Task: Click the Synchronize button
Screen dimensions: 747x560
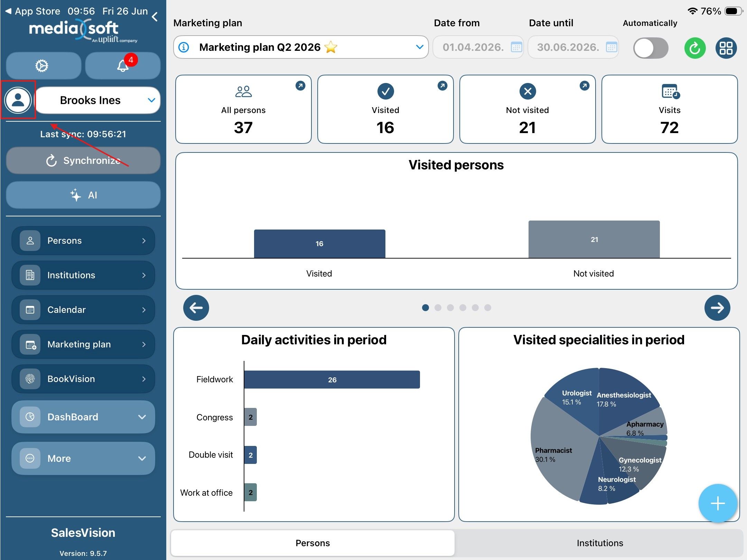Action: (x=83, y=160)
